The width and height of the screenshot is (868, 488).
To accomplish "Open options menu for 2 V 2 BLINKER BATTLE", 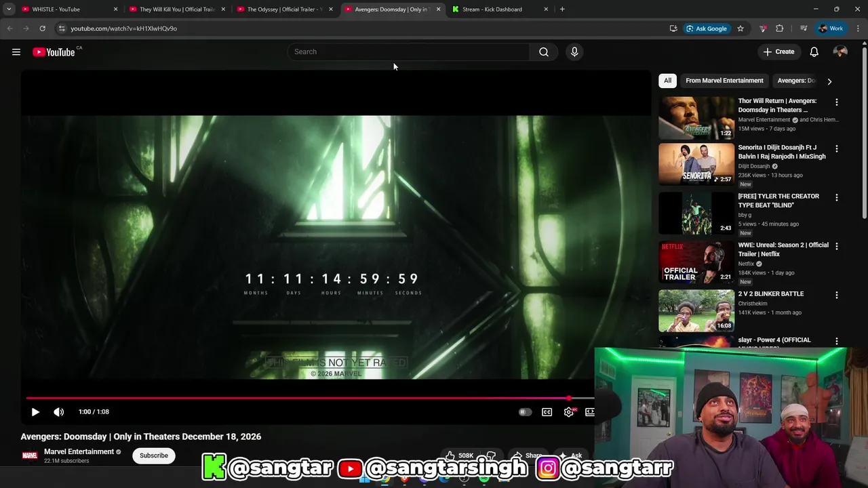I will [x=836, y=295].
